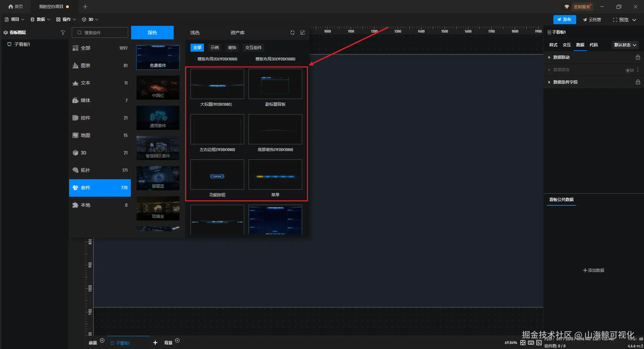Click the 控件 category icon
This screenshot has height=349, width=644.
click(75, 118)
